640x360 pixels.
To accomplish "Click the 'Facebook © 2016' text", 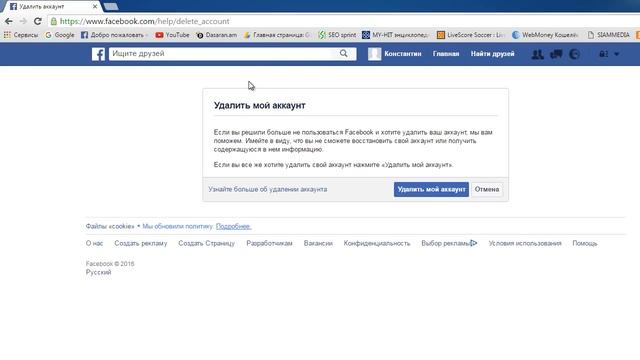I will [110, 264].
